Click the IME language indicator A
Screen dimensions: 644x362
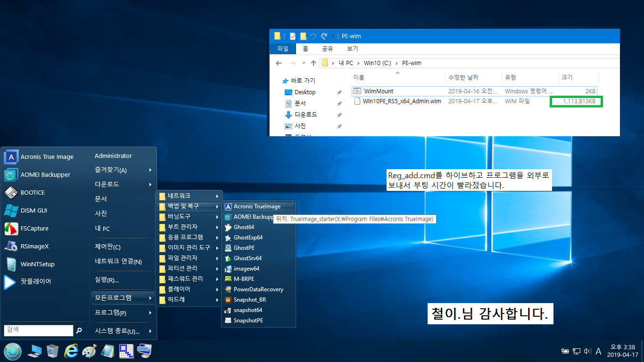tap(598, 351)
